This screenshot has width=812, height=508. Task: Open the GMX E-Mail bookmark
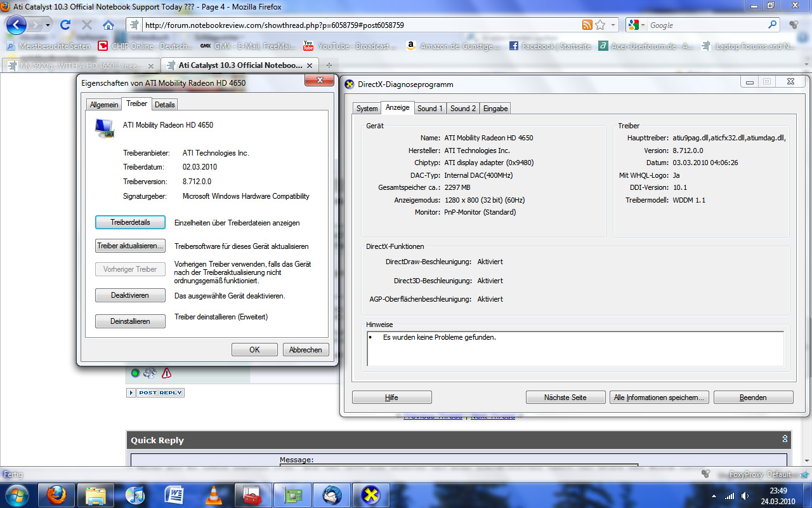click(247, 46)
